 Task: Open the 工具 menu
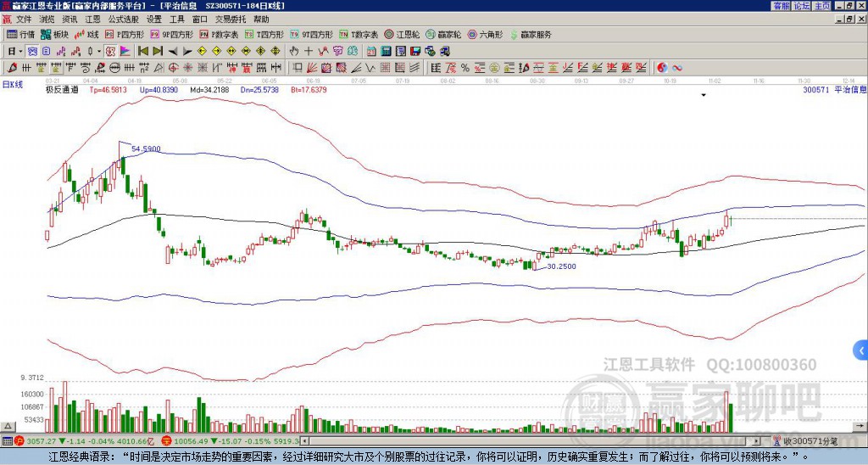(176, 20)
